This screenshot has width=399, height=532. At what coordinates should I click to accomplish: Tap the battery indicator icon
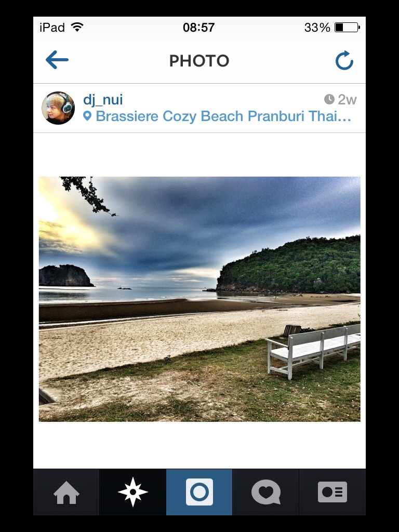[x=347, y=28]
